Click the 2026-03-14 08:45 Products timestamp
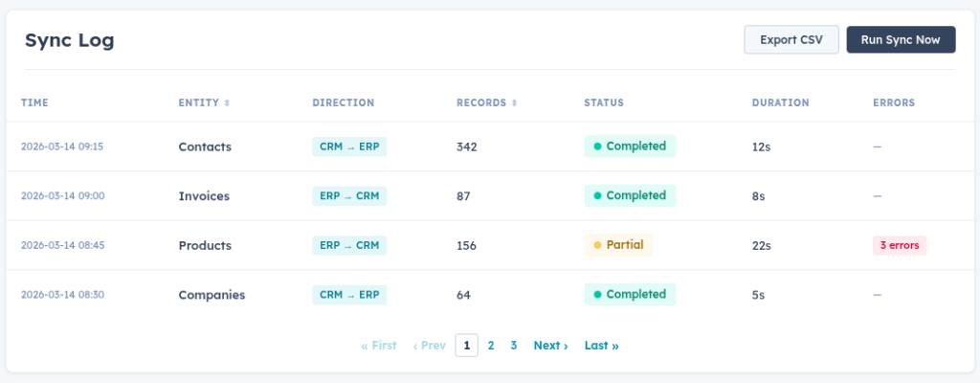Screen dimensions: 980x383 tap(62, 245)
